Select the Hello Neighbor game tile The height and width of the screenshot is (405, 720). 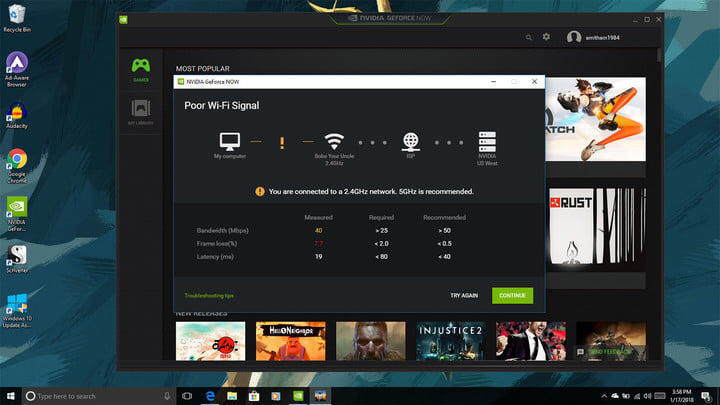pyautogui.click(x=291, y=341)
